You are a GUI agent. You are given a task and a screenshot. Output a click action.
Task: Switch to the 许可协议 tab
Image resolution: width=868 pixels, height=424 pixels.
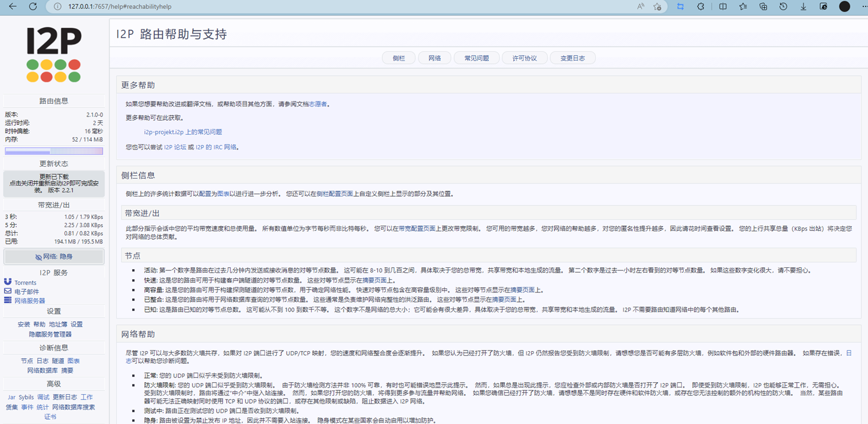click(525, 58)
